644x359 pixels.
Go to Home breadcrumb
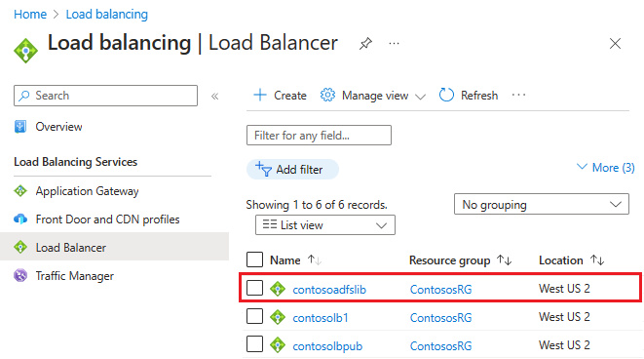[x=30, y=15]
